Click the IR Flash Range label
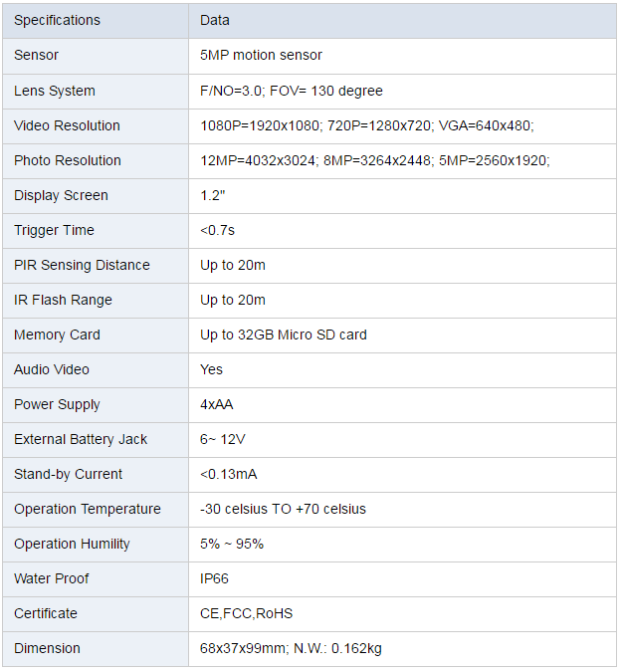 [63, 300]
